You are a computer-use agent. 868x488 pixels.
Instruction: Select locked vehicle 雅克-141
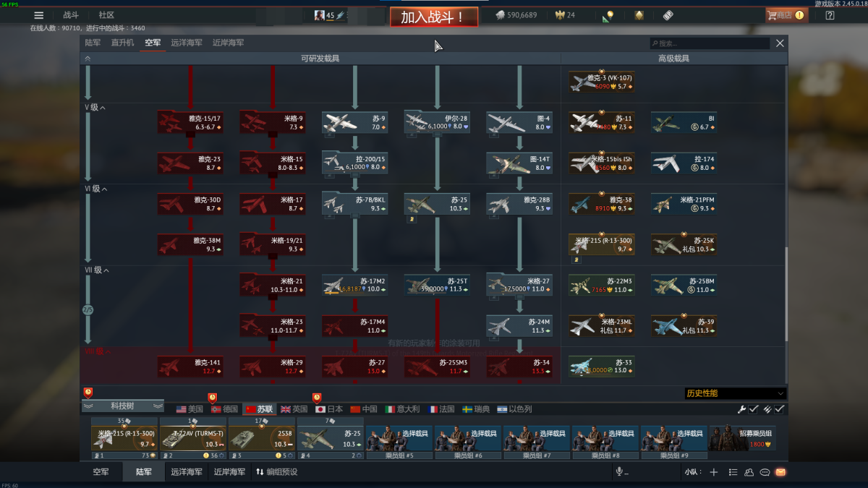[190, 367]
